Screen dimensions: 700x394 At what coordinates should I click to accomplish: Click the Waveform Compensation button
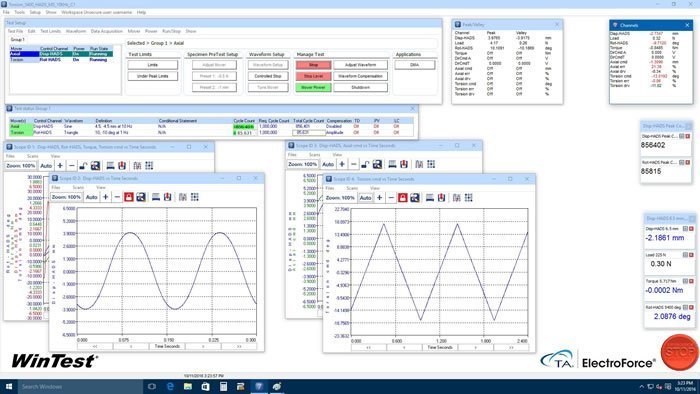click(360, 76)
